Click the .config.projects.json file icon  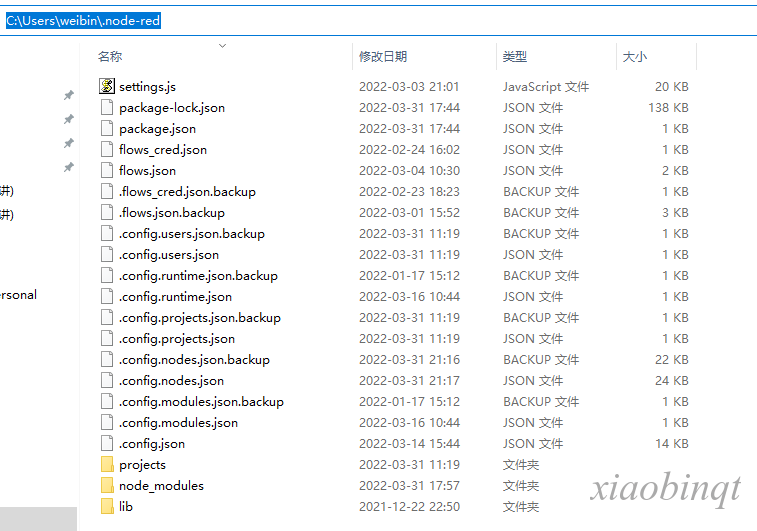107,338
